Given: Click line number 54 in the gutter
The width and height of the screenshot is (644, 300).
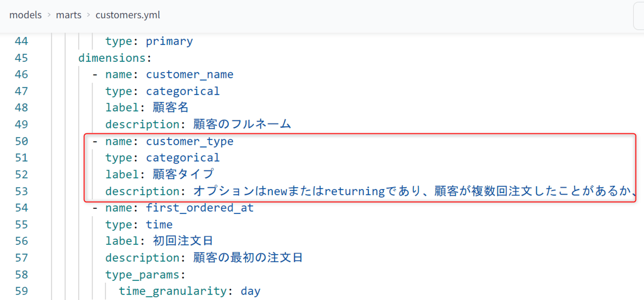Looking at the screenshot, I should coord(22,208).
